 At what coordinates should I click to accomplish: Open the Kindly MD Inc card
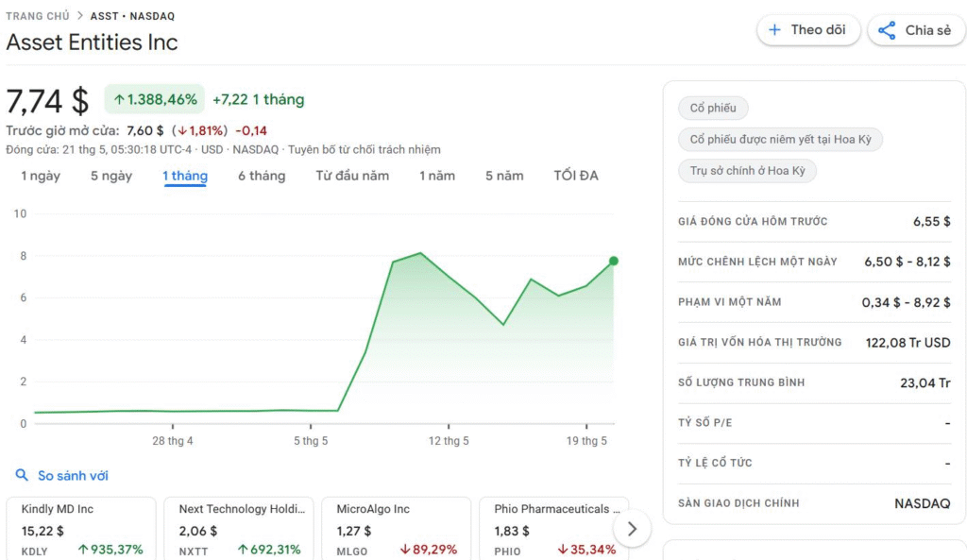(81, 529)
